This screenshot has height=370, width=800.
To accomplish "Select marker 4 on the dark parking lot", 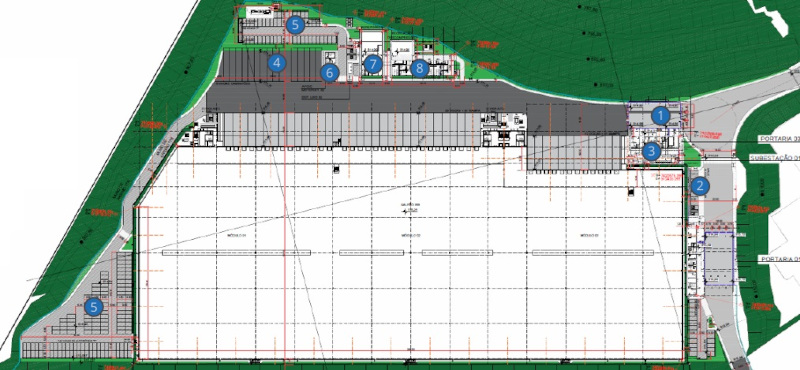I will coord(277,63).
